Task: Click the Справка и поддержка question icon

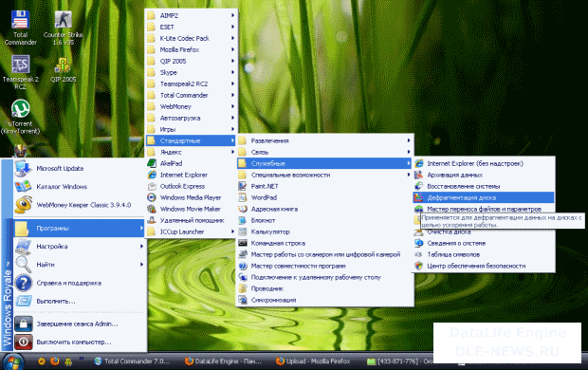Action: (24, 283)
